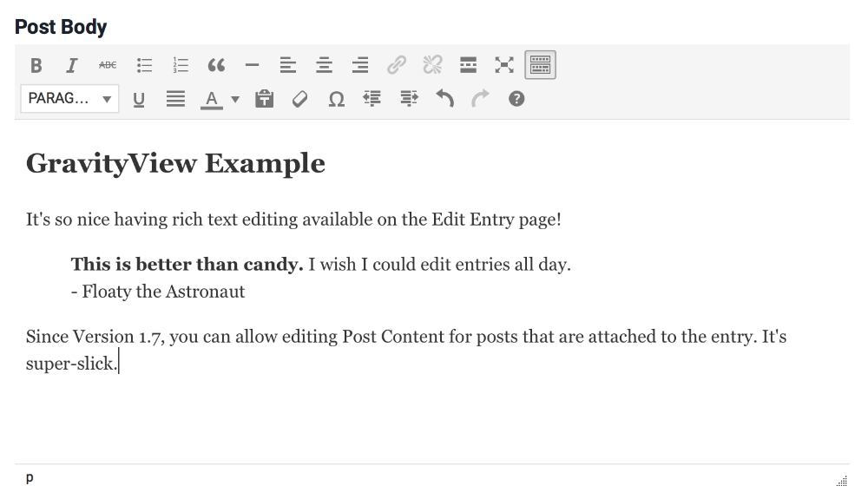Open the keyboard shortcuts help

tap(516, 99)
